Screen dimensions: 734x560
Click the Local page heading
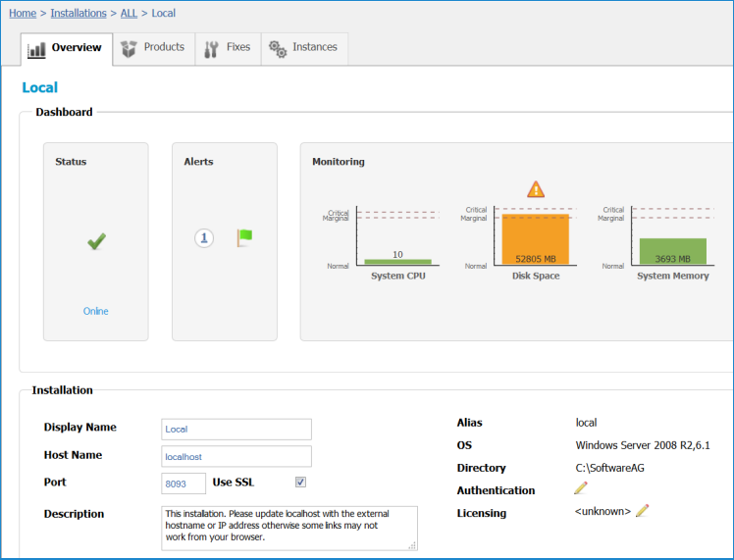[40, 87]
